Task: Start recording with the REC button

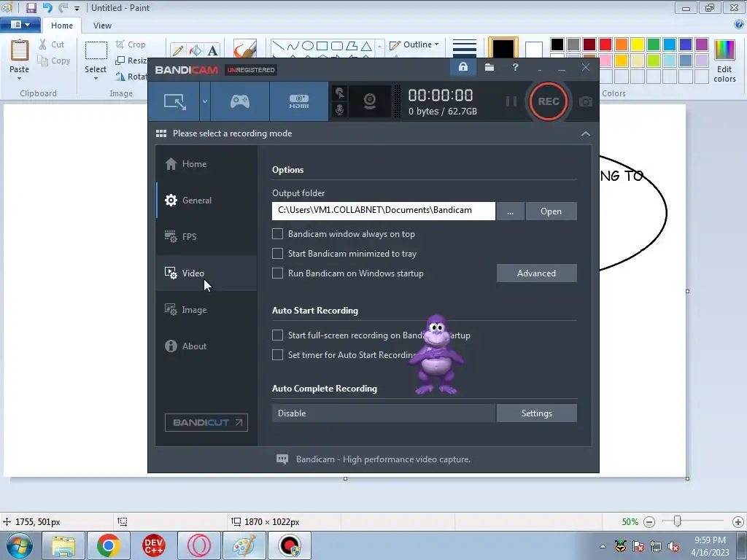Action: pyautogui.click(x=548, y=101)
